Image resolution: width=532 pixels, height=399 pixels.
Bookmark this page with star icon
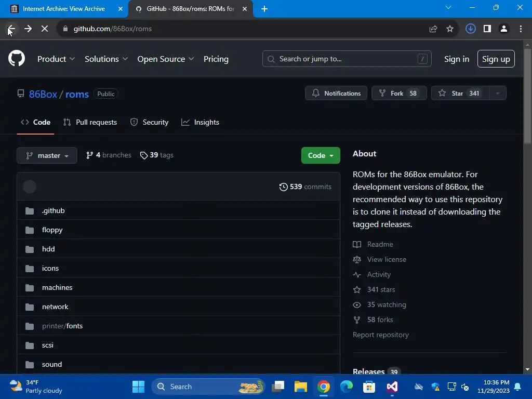[450, 29]
